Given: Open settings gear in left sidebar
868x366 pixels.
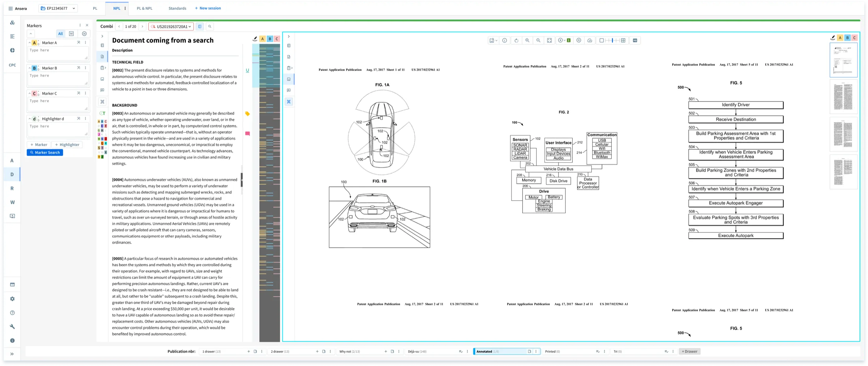Looking at the screenshot, I should tap(12, 299).
